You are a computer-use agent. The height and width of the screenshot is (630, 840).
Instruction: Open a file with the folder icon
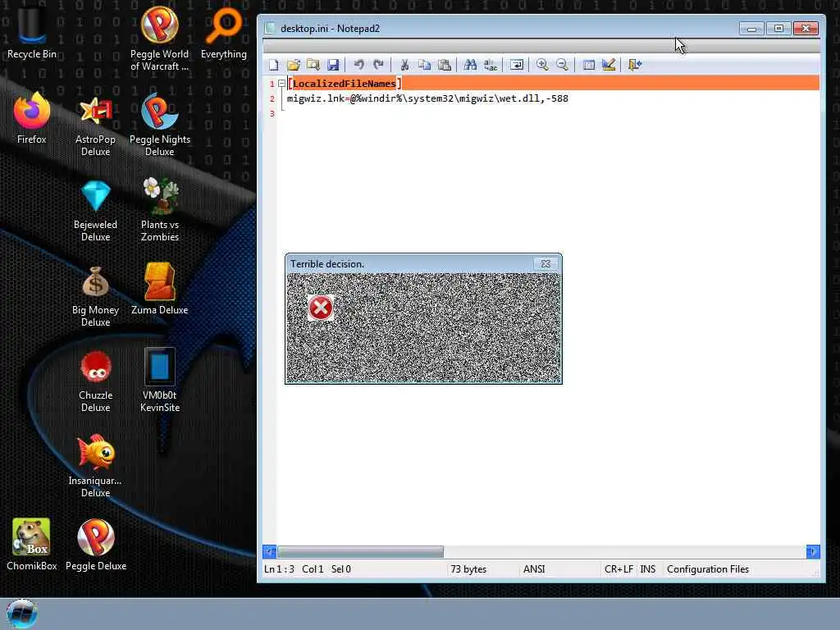tap(294, 65)
